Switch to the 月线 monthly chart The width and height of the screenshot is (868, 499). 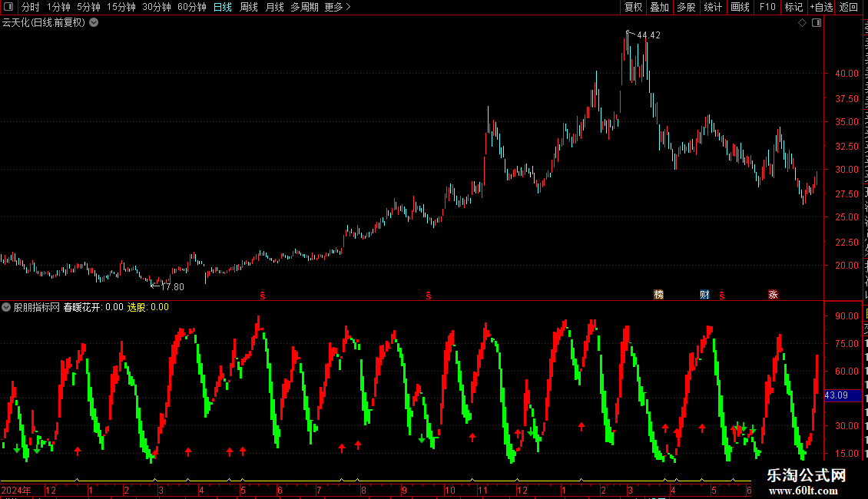click(274, 7)
